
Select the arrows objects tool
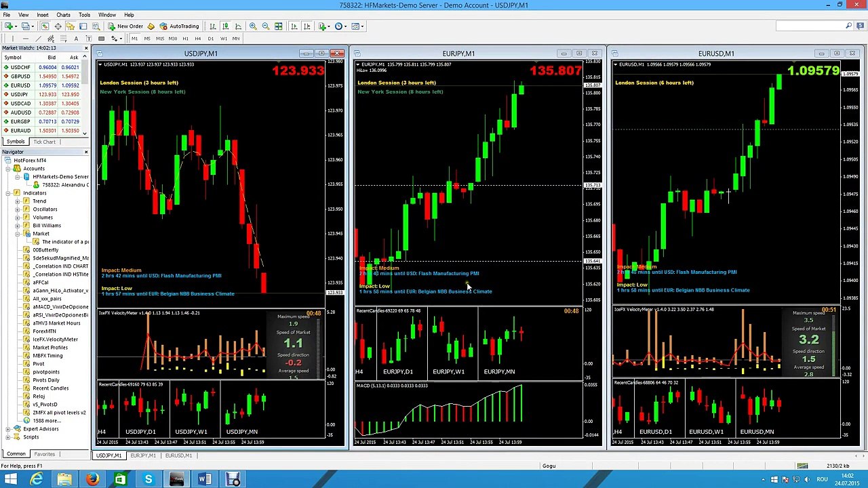point(115,38)
